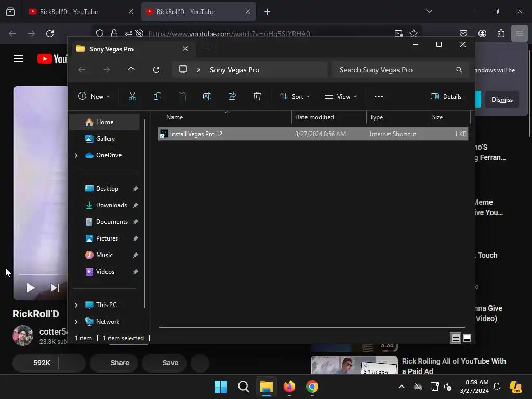
Task: Skip to the next YouTube video
Action: (x=55, y=288)
